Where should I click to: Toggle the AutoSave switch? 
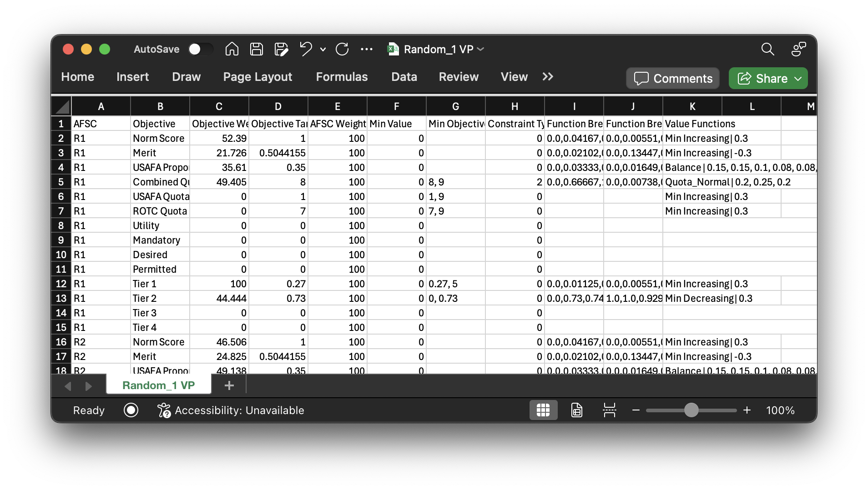tap(201, 49)
